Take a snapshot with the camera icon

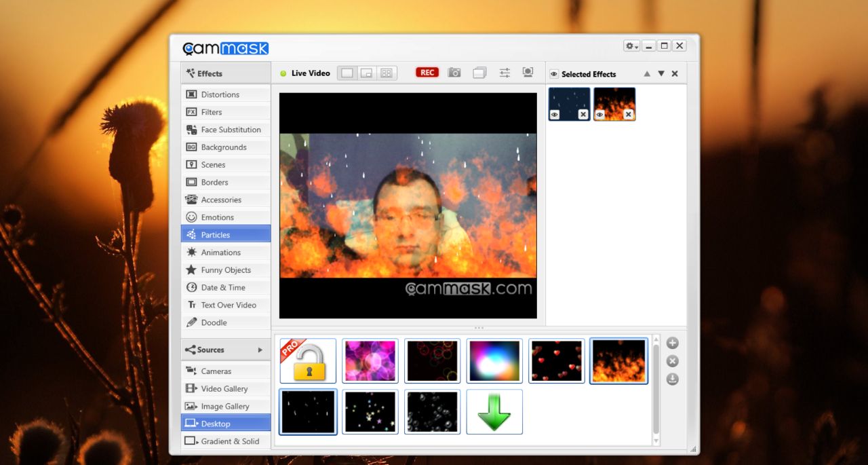click(454, 73)
